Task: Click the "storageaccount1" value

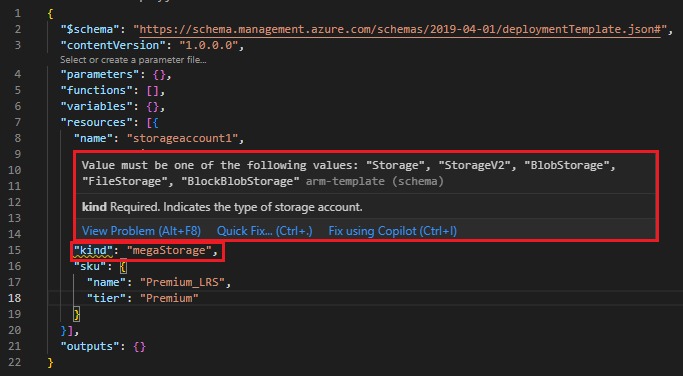Action: coord(182,139)
